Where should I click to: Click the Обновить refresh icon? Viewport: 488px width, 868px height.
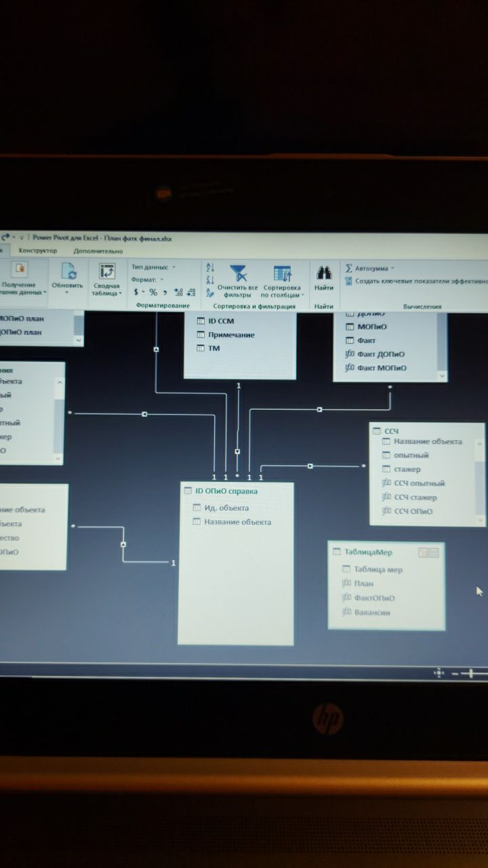[68, 271]
